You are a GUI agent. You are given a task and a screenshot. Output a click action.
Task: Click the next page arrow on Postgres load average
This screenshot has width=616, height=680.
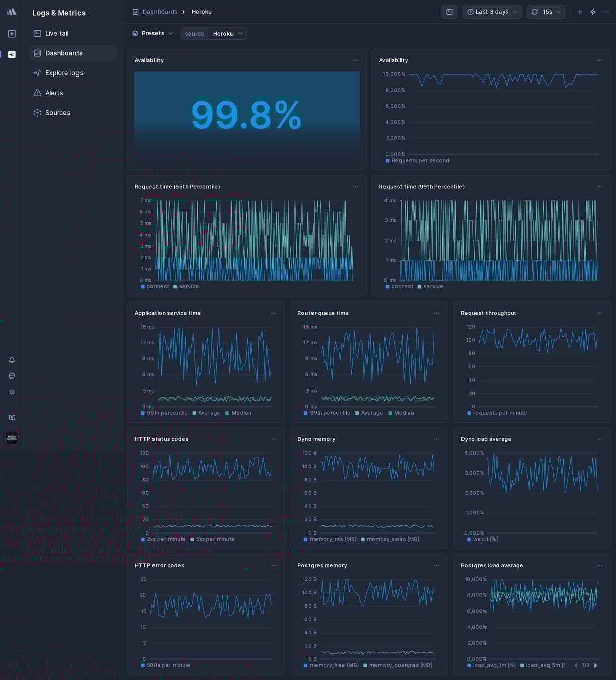pyautogui.click(x=596, y=665)
